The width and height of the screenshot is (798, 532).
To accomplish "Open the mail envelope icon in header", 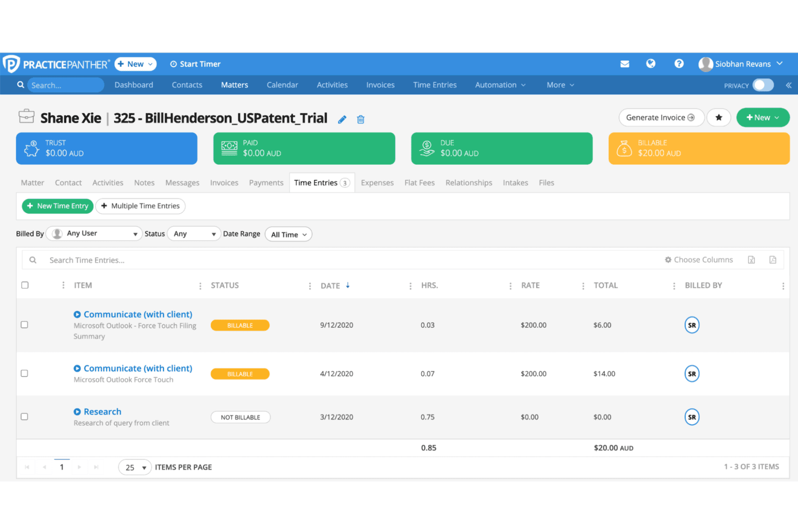I will coord(624,64).
